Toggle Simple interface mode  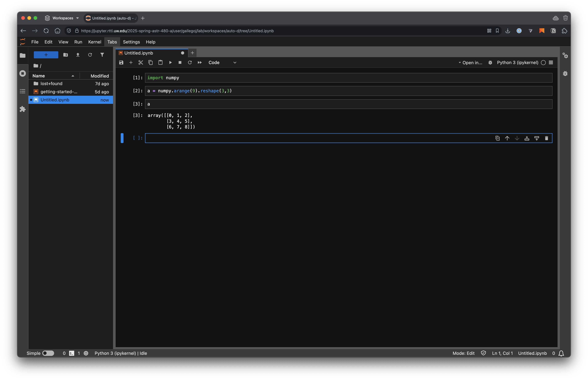tap(48, 353)
